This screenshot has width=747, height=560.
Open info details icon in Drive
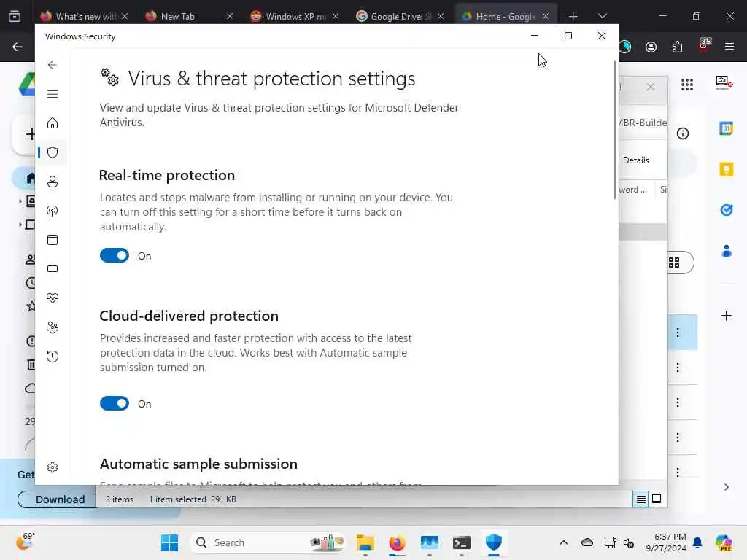(x=683, y=134)
